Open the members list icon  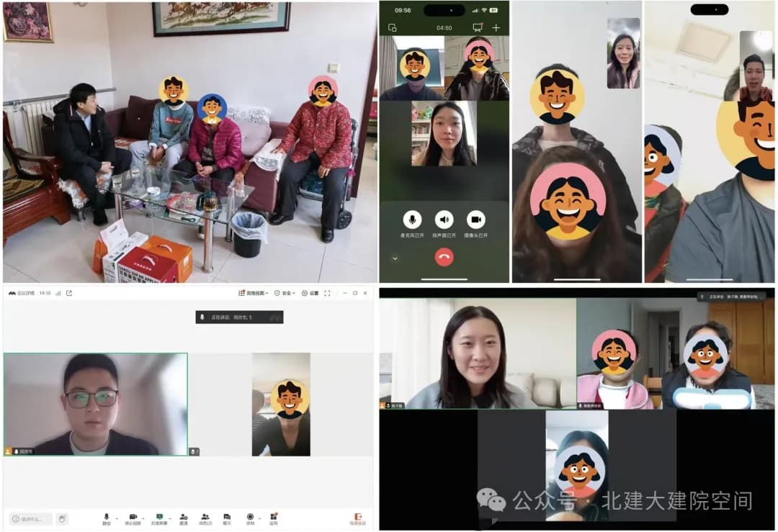pyautogui.click(x=205, y=517)
